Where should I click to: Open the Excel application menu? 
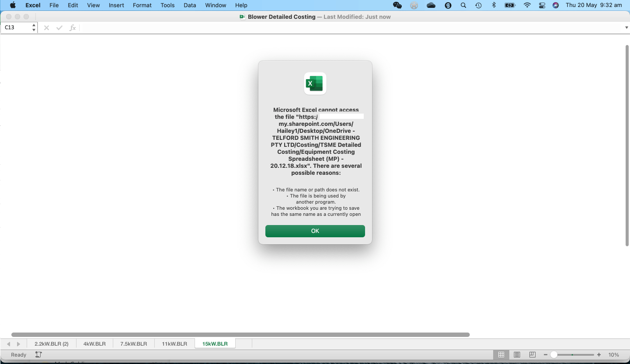point(33,5)
